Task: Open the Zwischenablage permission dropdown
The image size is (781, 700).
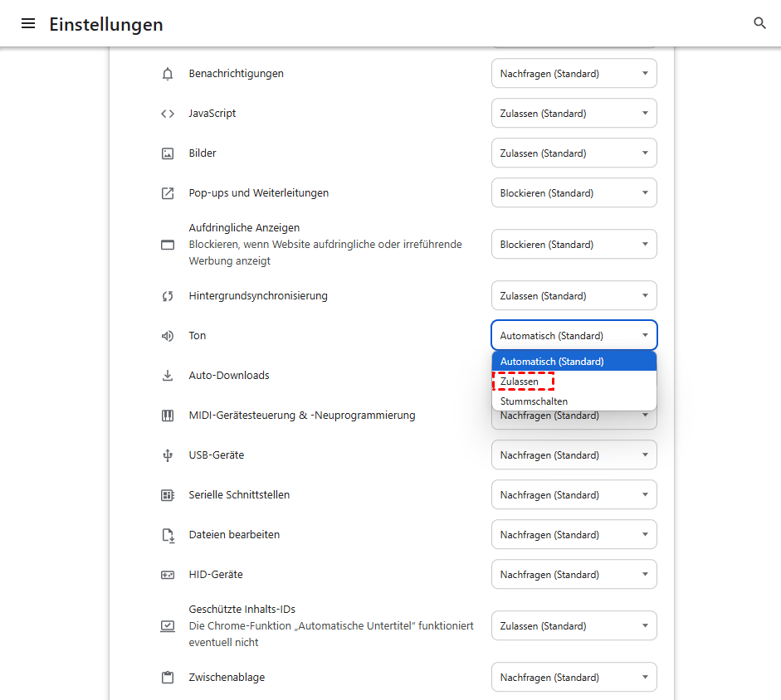Action: click(x=574, y=678)
